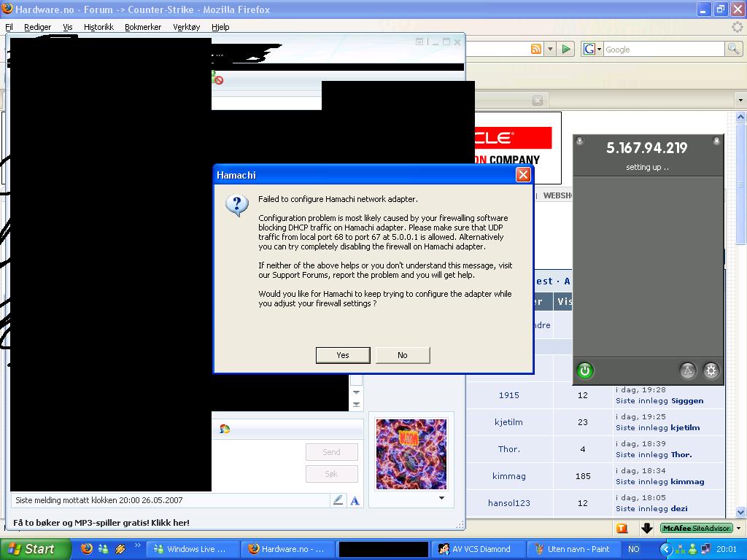Click the page scrollbar up arrow
The height and width of the screenshot is (560, 747).
(x=740, y=116)
